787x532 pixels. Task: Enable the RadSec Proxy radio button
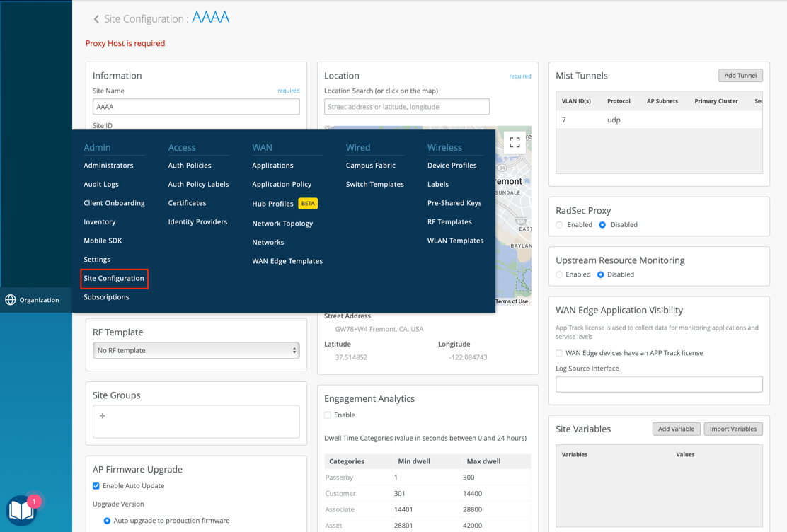[x=560, y=225]
